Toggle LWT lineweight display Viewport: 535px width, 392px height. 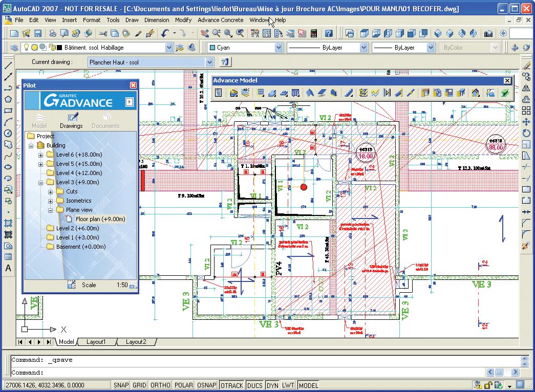pyautogui.click(x=288, y=385)
